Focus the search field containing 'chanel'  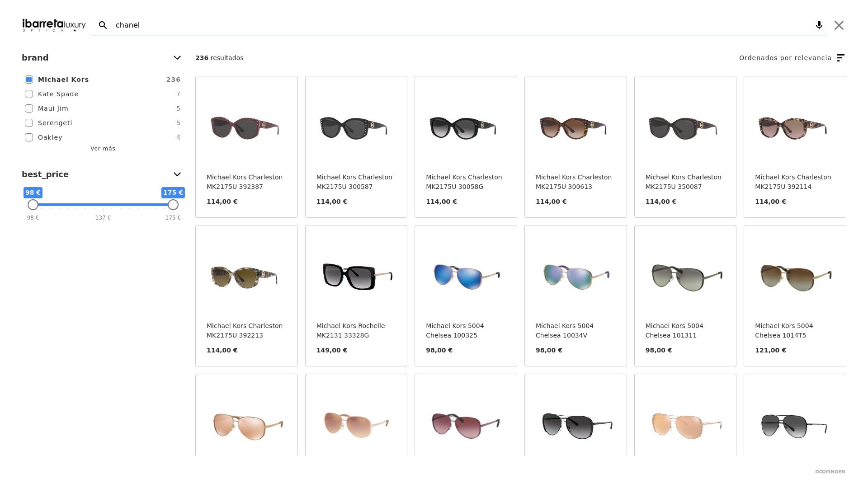459,25
